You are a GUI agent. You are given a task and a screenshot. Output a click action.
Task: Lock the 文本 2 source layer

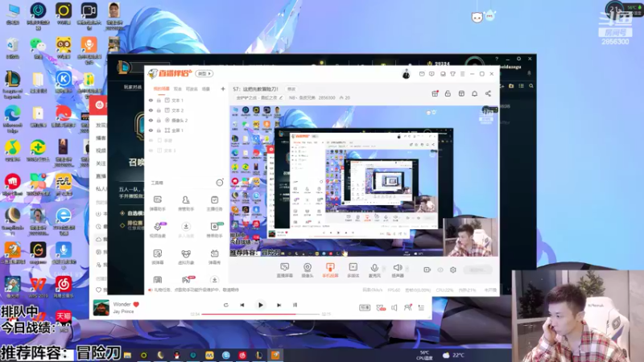click(159, 110)
